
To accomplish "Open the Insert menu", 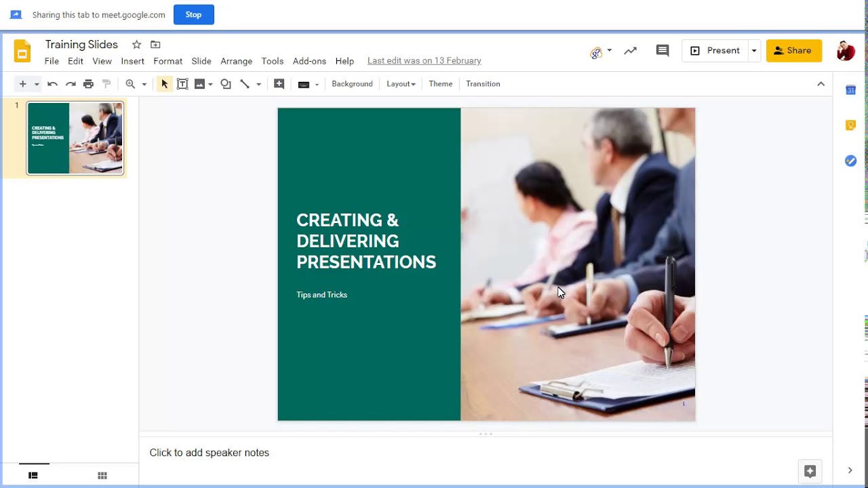I will [132, 61].
